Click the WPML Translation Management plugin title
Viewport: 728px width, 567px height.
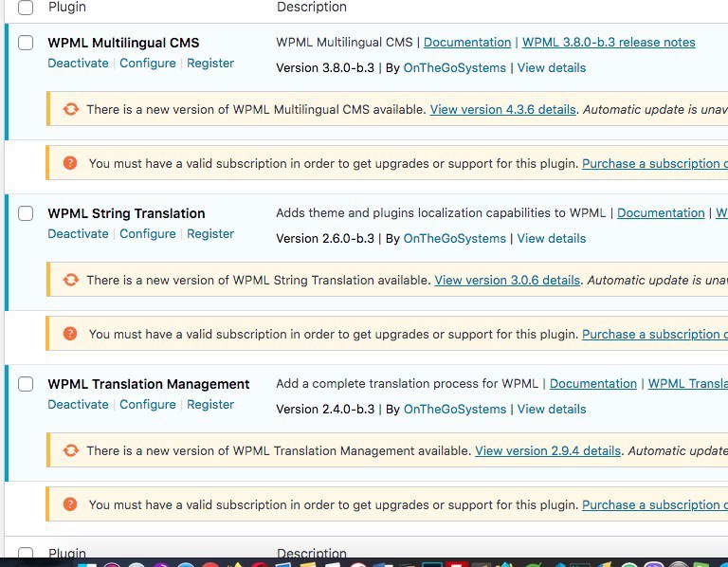tap(149, 384)
